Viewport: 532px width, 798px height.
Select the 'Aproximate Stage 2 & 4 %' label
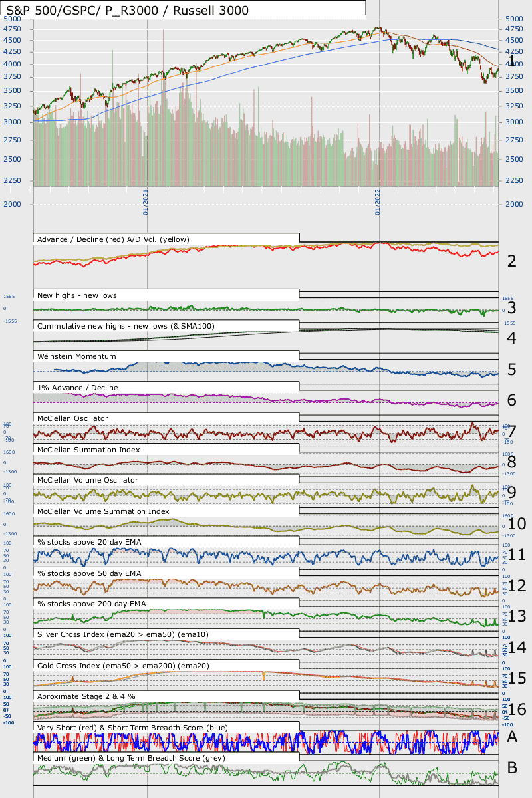(86, 696)
